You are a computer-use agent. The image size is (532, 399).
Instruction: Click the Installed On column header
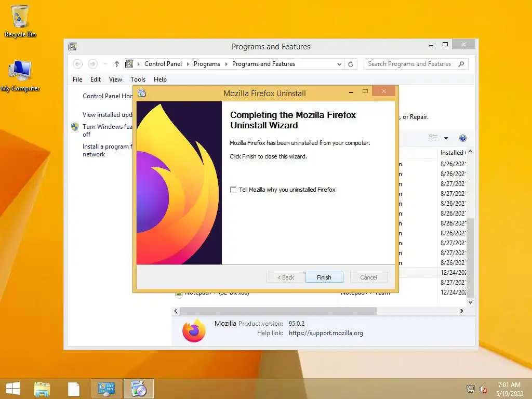pyautogui.click(x=453, y=153)
